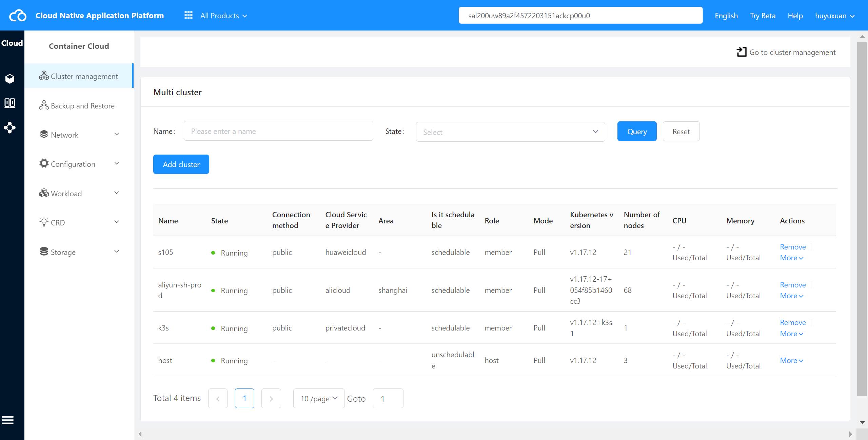Screen dimensions: 868x440
Task: Open the Help link
Action: 795,16
